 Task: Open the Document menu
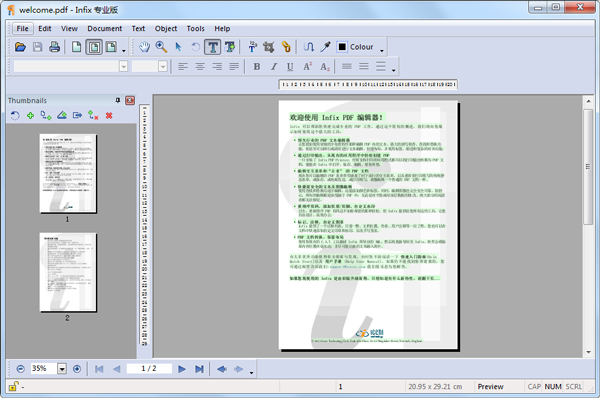[x=104, y=29]
